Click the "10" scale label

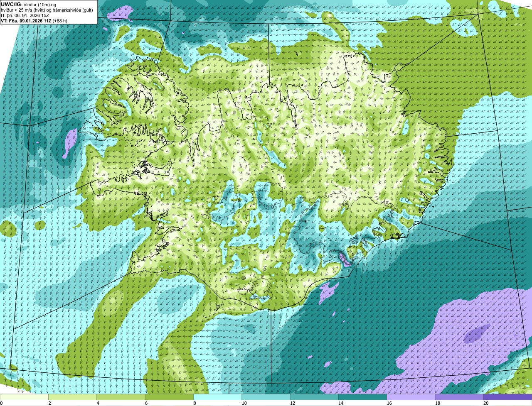coord(244,403)
